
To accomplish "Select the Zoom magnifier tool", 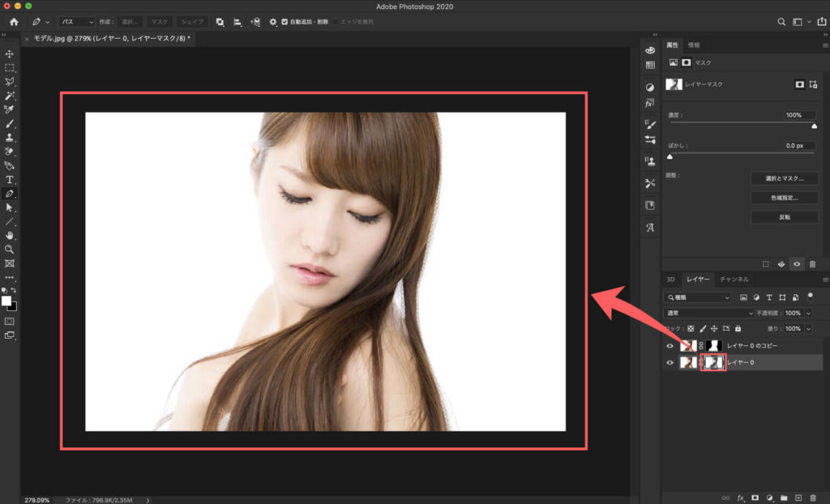I will pos(9,249).
